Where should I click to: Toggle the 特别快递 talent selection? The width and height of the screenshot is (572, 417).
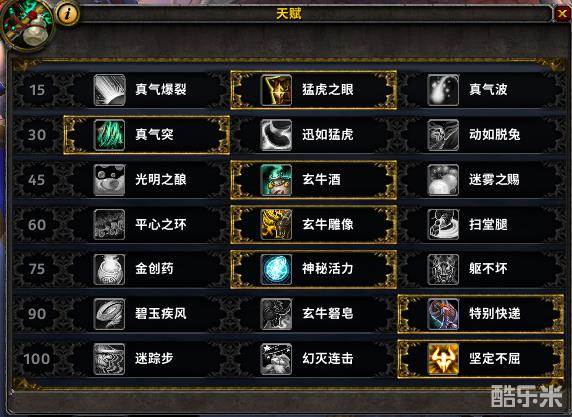pos(481,314)
